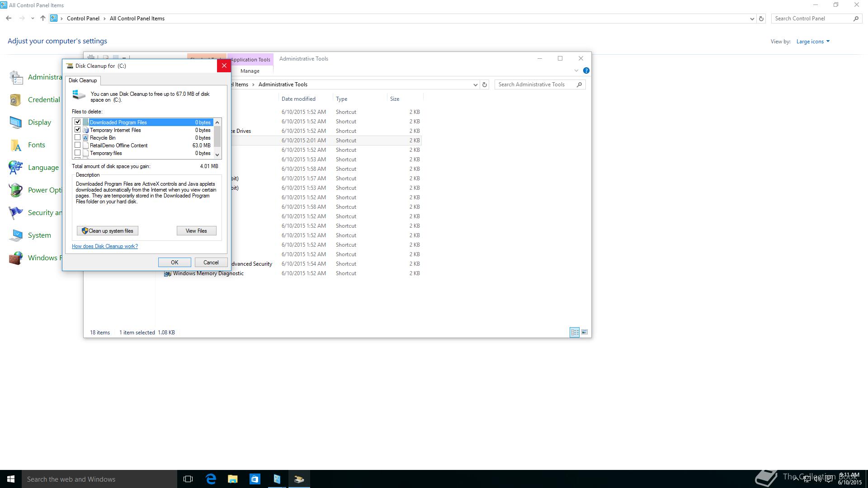Check the Recycle Bin checkbox
Viewport: 868px width, 488px height.
click(78, 137)
